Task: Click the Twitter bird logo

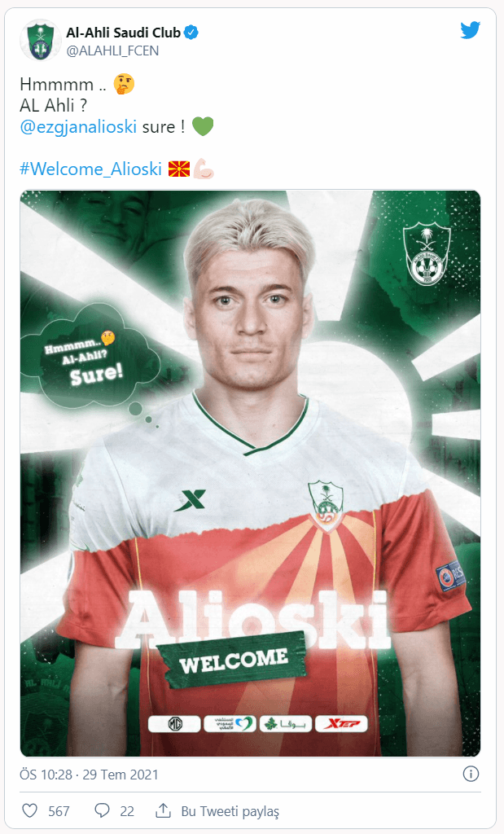Action: 471,30
